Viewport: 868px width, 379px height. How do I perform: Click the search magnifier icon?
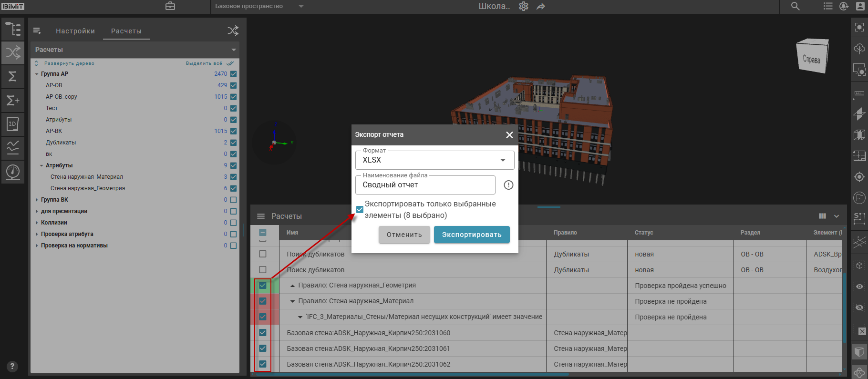point(795,6)
